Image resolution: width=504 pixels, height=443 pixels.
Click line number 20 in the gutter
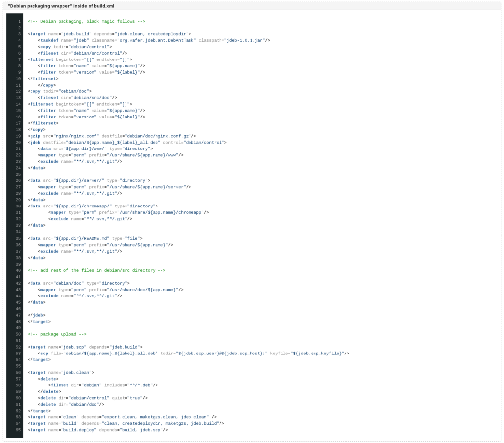pos(18,143)
